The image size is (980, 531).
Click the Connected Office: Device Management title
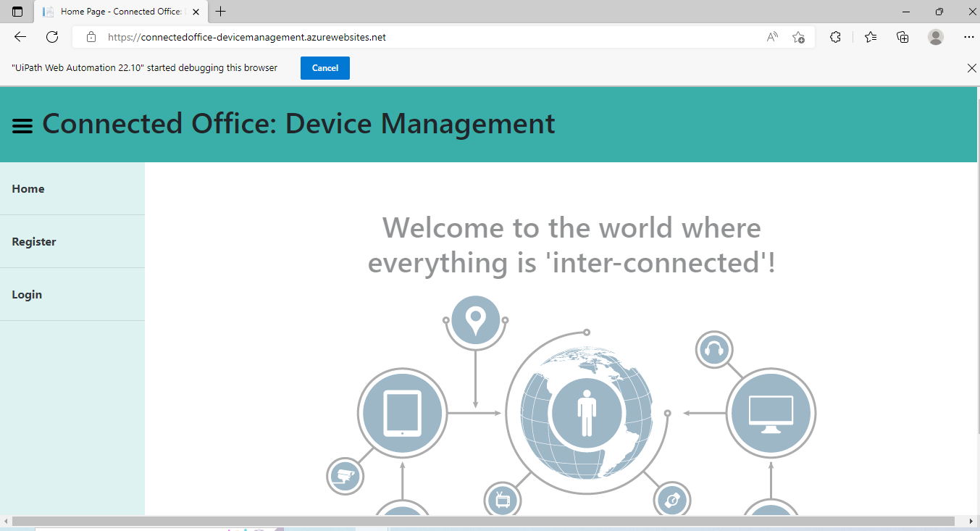point(298,124)
